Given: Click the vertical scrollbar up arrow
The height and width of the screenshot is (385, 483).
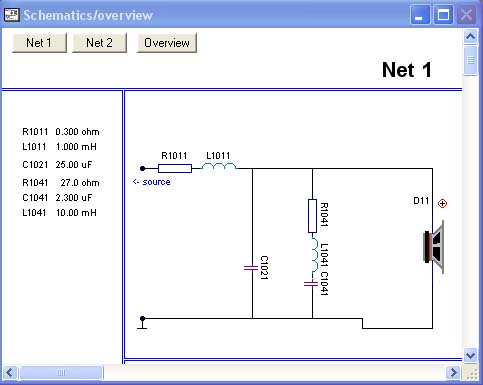Looking at the screenshot, I should [x=470, y=36].
